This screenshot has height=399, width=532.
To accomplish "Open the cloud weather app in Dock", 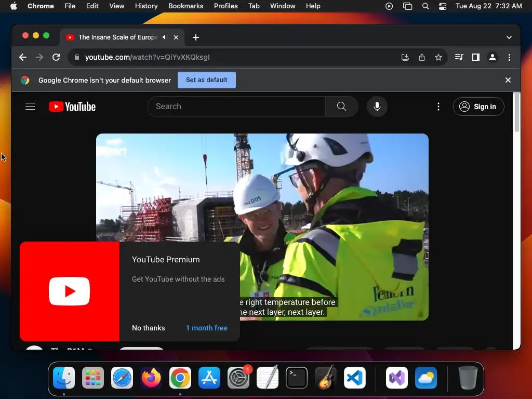I will [x=426, y=378].
